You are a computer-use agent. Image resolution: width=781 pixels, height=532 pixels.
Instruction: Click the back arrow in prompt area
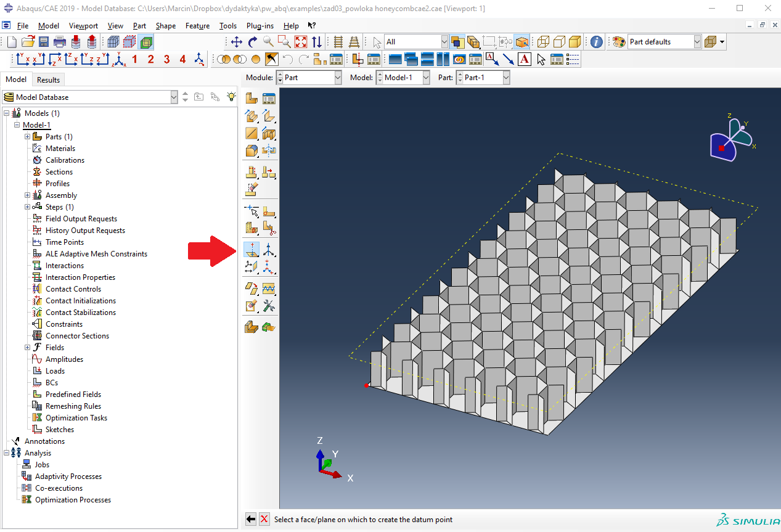(x=251, y=519)
